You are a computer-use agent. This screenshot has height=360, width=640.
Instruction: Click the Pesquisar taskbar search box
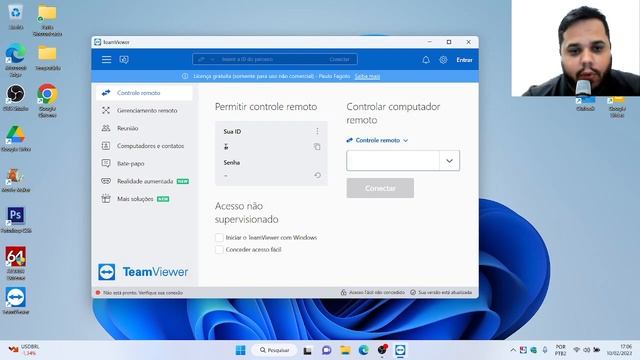pos(274,350)
